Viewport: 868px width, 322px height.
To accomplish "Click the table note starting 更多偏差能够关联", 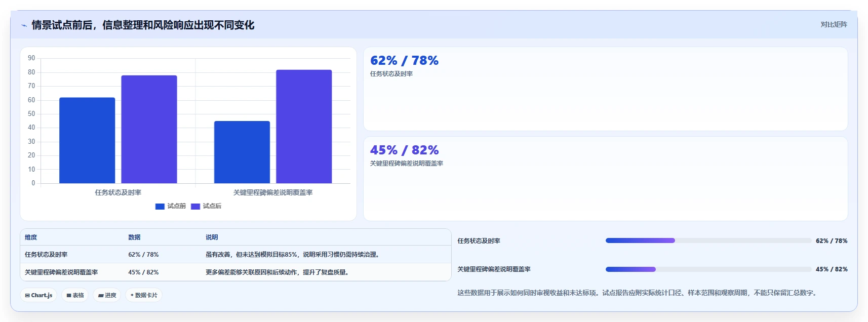I will pos(278,272).
